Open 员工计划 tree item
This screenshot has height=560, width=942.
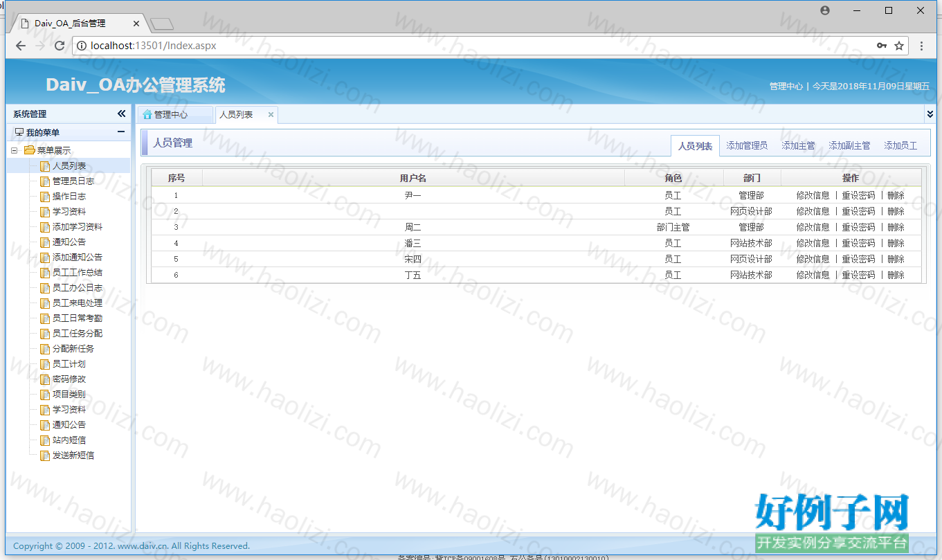click(x=69, y=364)
